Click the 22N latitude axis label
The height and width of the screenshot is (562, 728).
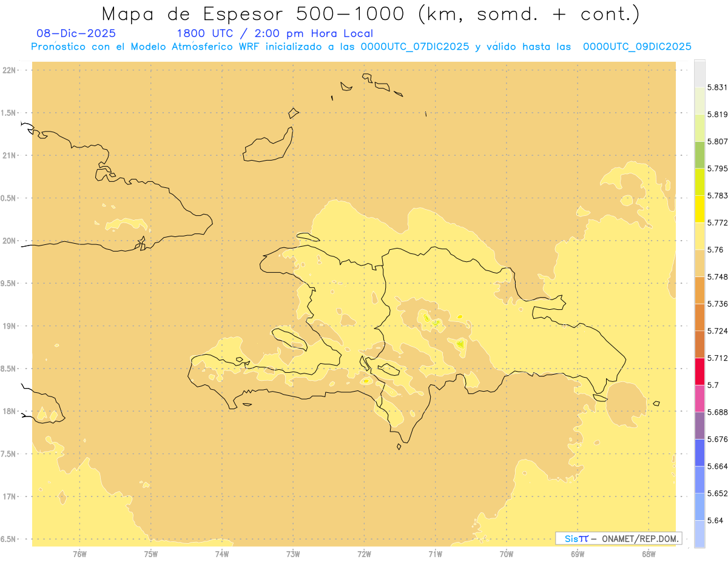click(x=8, y=70)
